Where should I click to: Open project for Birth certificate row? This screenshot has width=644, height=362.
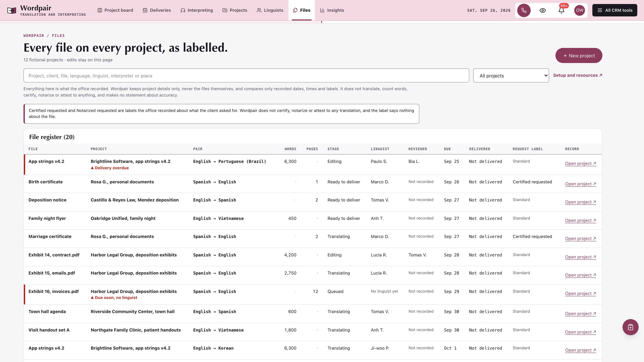click(580, 184)
